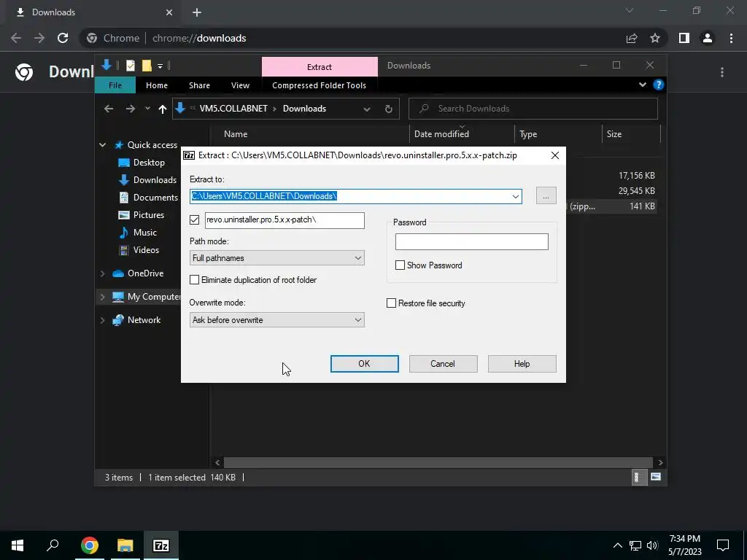747x560 pixels.
Task: Refresh the Explorer Downloads folder
Action: pyautogui.click(x=389, y=109)
